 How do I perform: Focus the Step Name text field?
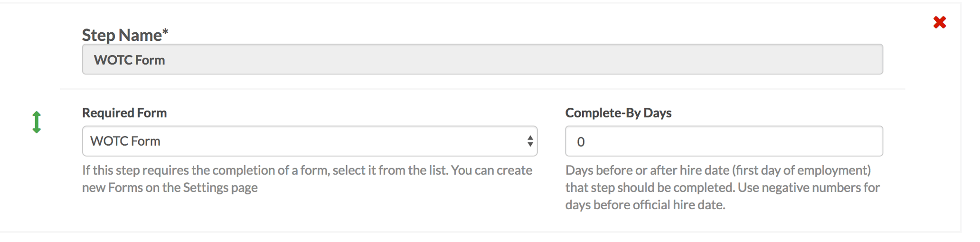point(482,59)
